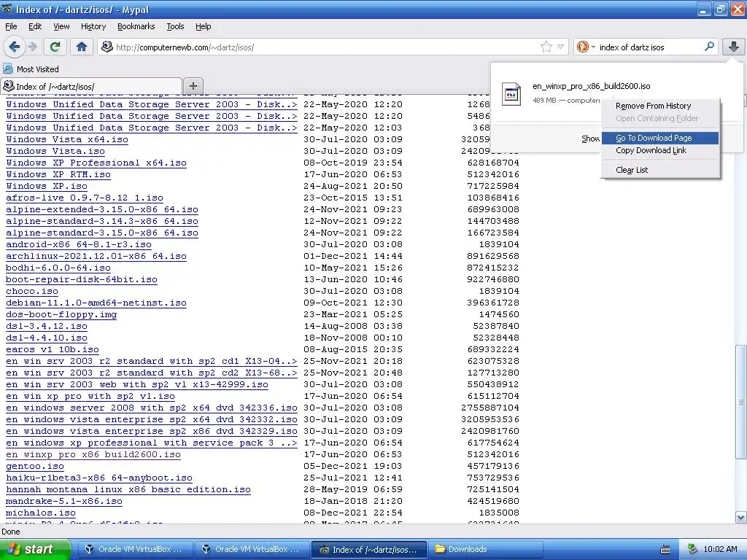Open debian-11.1.0-amd64-netinst.iso link
Image resolution: width=747 pixels, height=560 pixels.
(x=96, y=303)
